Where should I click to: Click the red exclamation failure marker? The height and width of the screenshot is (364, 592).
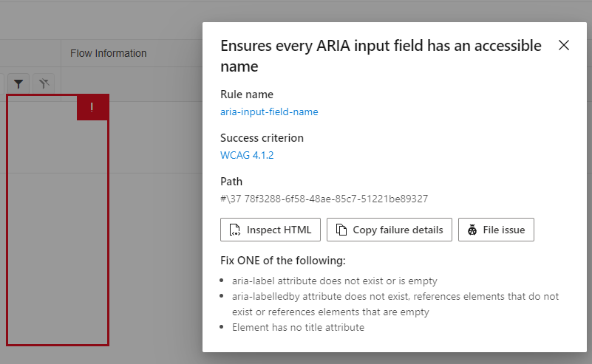92,108
